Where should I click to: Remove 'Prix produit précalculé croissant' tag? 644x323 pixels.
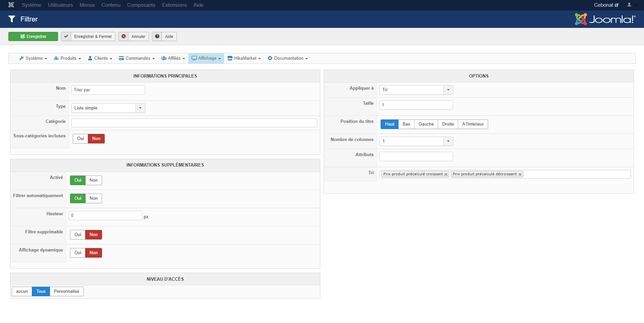click(x=446, y=174)
